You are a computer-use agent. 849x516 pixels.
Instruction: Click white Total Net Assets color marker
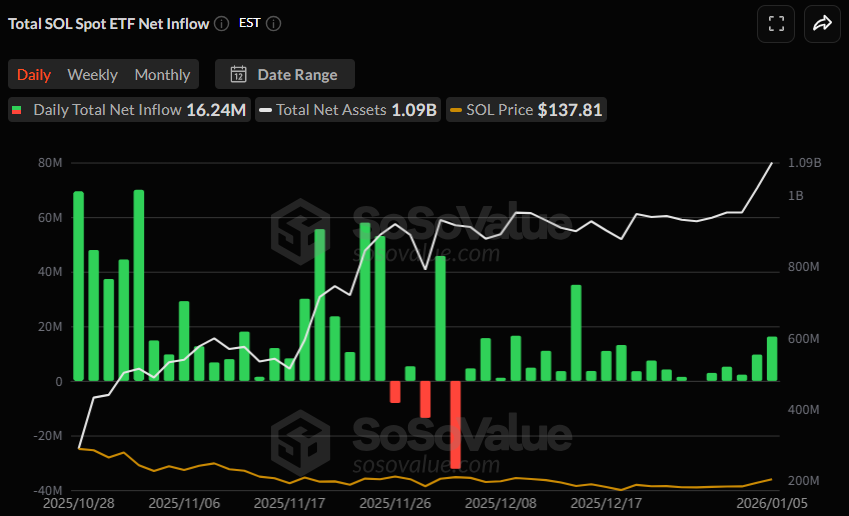pyautogui.click(x=266, y=110)
